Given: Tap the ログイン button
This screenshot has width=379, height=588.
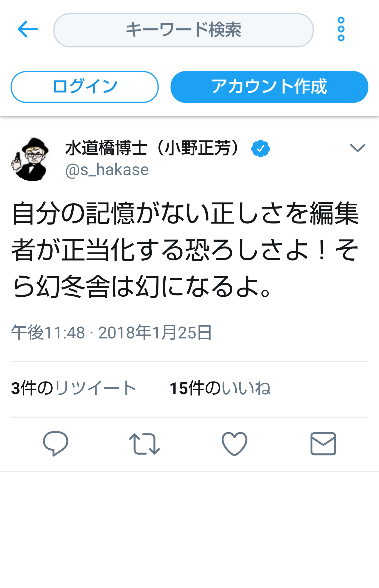Looking at the screenshot, I should tap(85, 87).
